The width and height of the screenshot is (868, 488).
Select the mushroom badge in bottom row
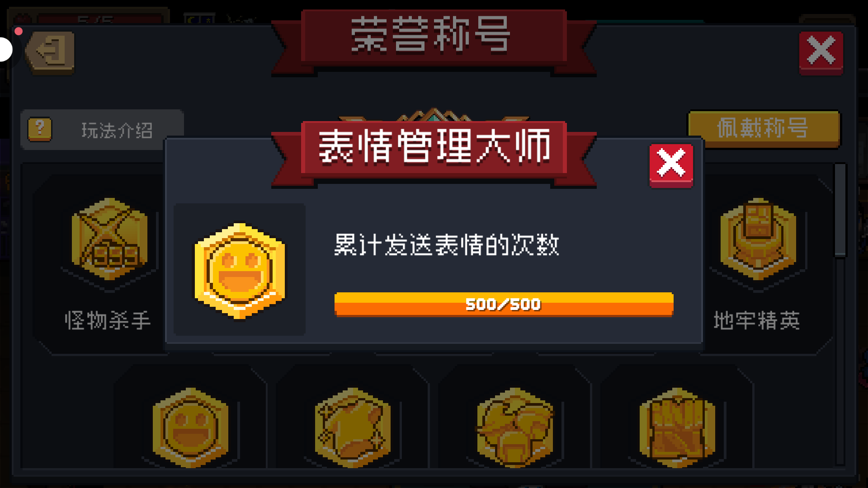coord(515,427)
